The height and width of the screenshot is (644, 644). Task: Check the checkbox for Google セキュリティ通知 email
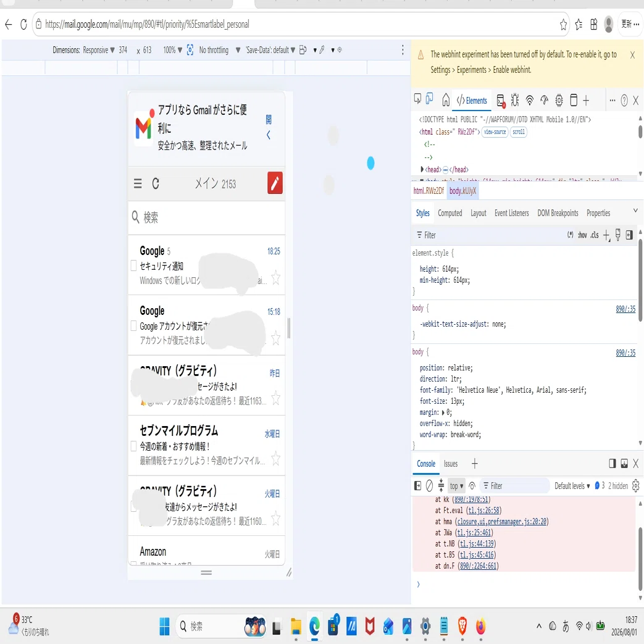click(x=133, y=266)
